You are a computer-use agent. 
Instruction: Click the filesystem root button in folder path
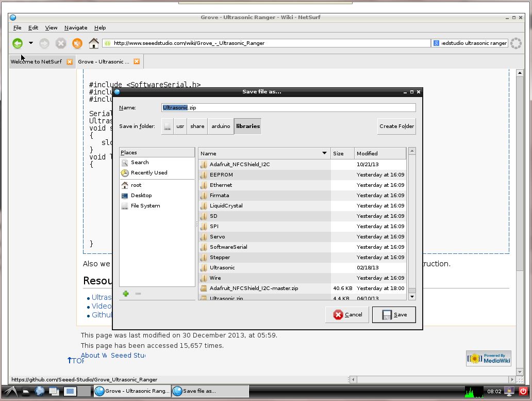pos(167,126)
